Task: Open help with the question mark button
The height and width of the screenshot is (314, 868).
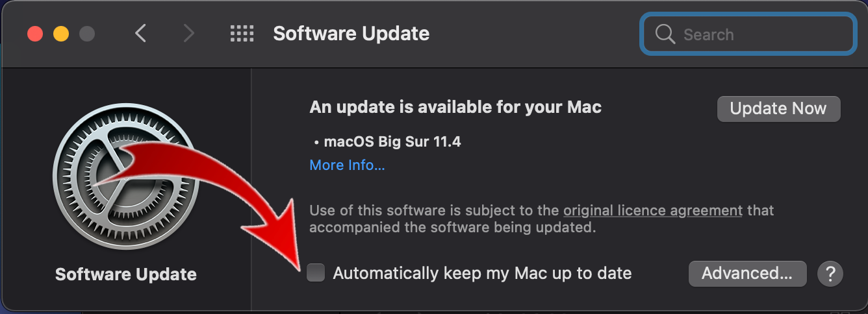Action: pos(830,274)
